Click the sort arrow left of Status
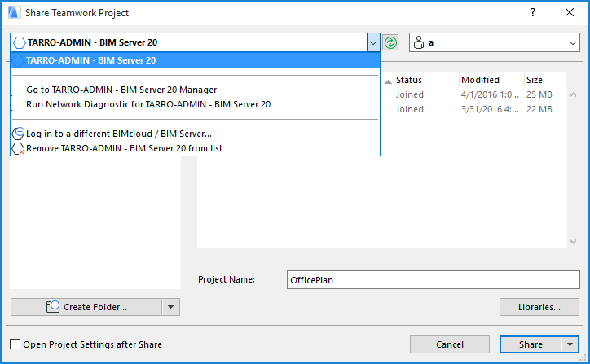Image resolution: width=590 pixels, height=364 pixels. click(x=389, y=81)
